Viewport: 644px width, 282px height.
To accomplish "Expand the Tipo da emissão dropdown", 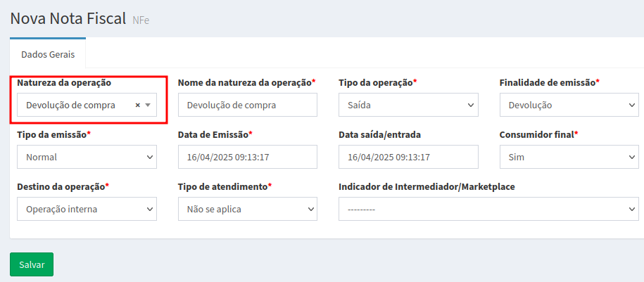I will pos(87,157).
